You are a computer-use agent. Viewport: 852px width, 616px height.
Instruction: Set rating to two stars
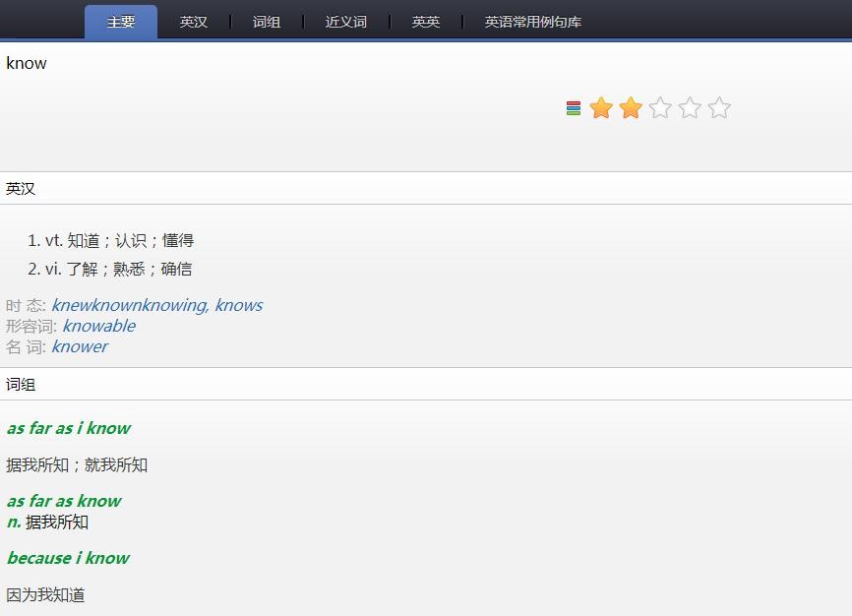(x=631, y=107)
